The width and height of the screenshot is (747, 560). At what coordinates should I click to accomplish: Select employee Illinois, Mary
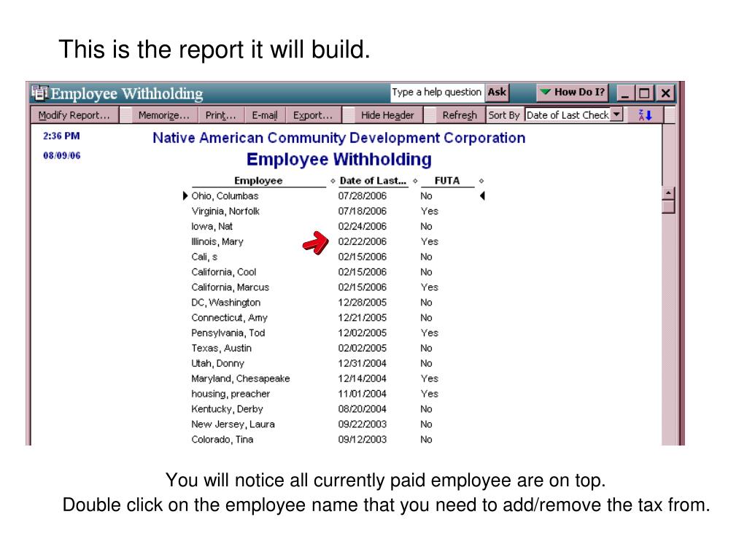point(217,241)
